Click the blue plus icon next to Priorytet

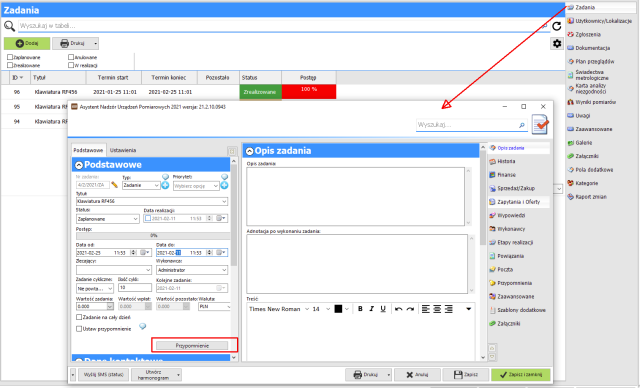tap(224, 186)
